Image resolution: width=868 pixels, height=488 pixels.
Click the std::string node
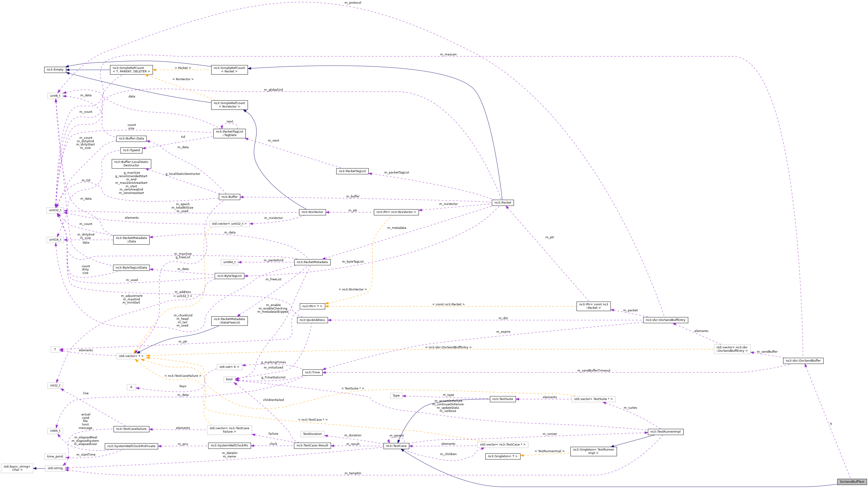click(55, 468)
